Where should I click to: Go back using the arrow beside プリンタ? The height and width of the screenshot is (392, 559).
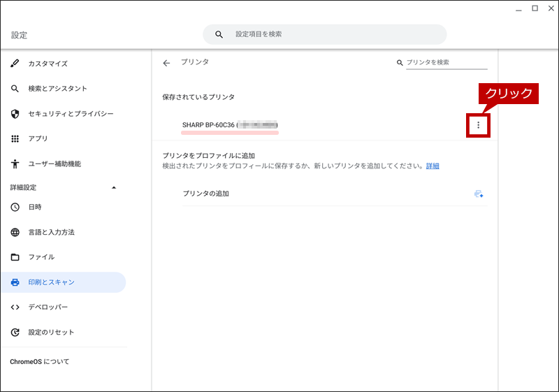point(166,63)
